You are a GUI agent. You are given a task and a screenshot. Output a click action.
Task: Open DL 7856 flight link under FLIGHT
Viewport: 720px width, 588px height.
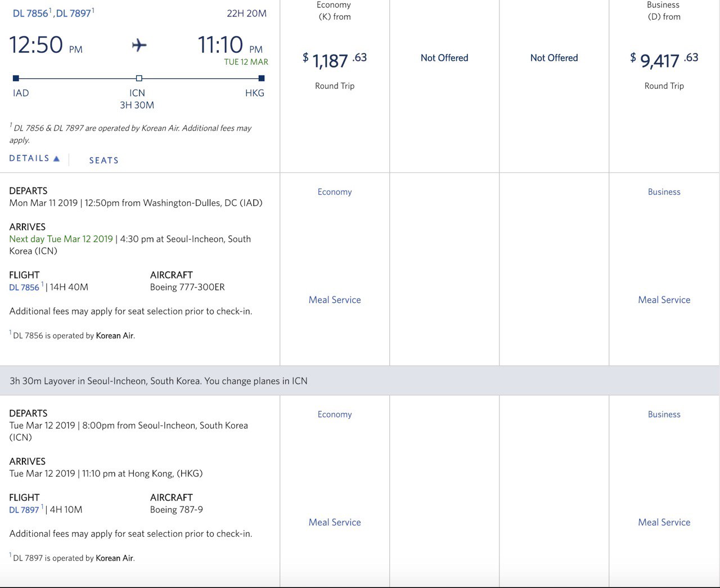pyautogui.click(x=24, y=288)
